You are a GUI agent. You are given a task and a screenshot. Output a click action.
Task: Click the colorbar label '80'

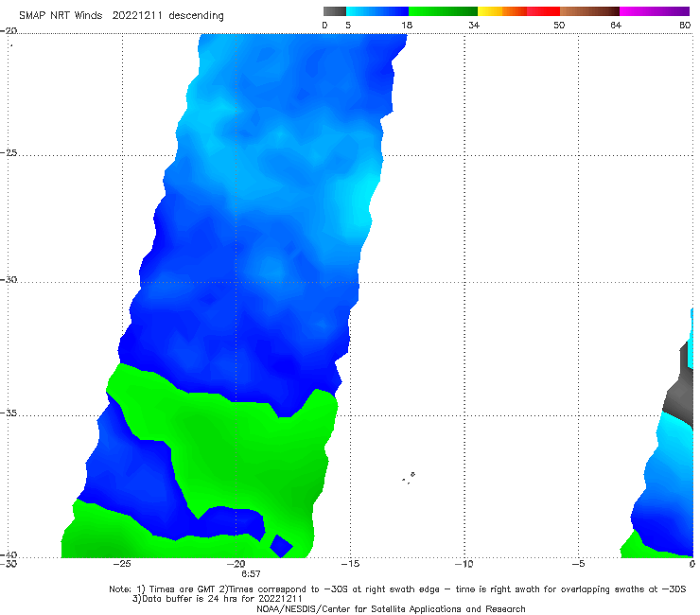(685, 25)
